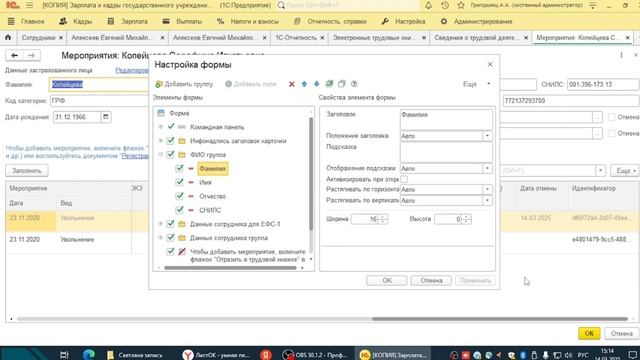
Task: Expand the Командная панель tree node
Action: pos(160,127)
